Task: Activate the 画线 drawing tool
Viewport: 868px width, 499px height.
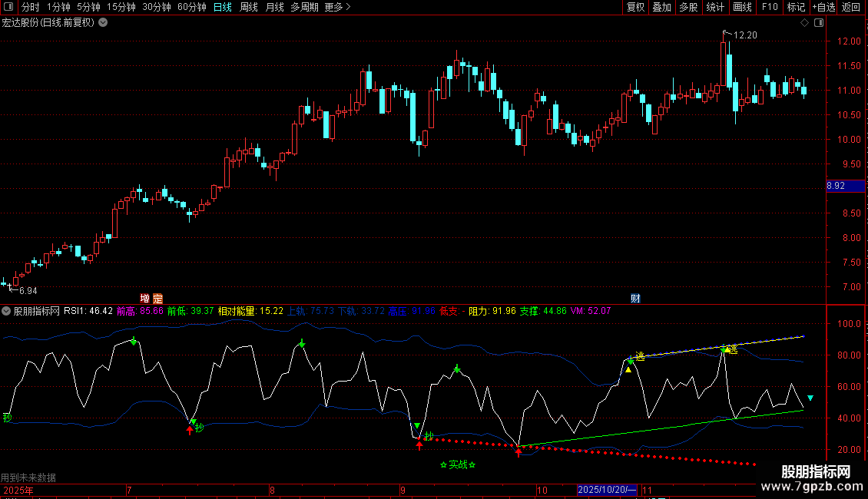Action: tap(742, 7)
